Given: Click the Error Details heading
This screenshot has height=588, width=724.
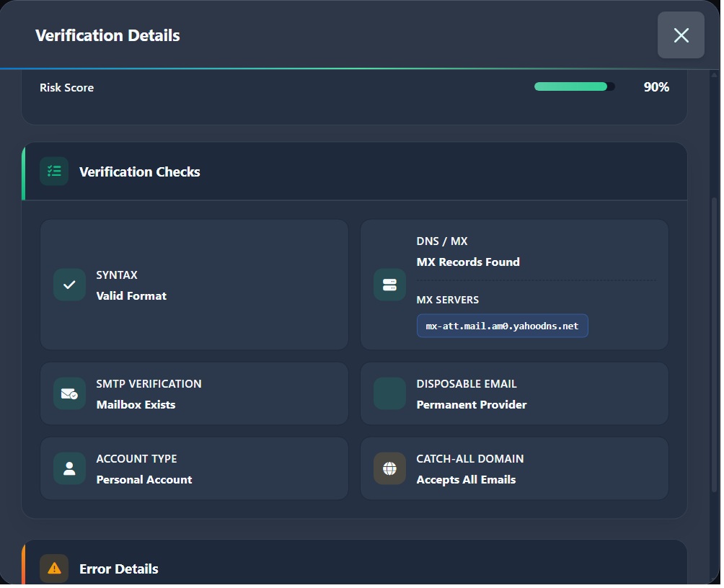Looking at the screenshot, I should (119, 571).
